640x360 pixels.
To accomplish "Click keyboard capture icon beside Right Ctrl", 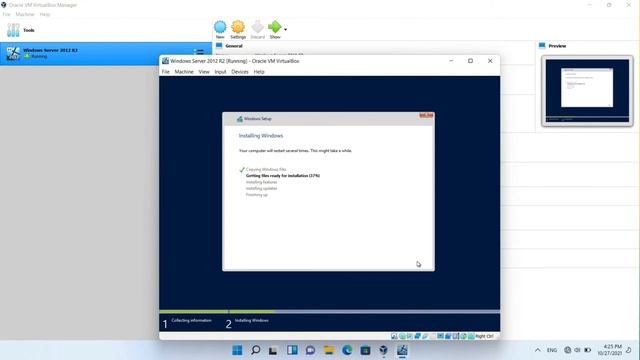I will [x=471, y=336].
